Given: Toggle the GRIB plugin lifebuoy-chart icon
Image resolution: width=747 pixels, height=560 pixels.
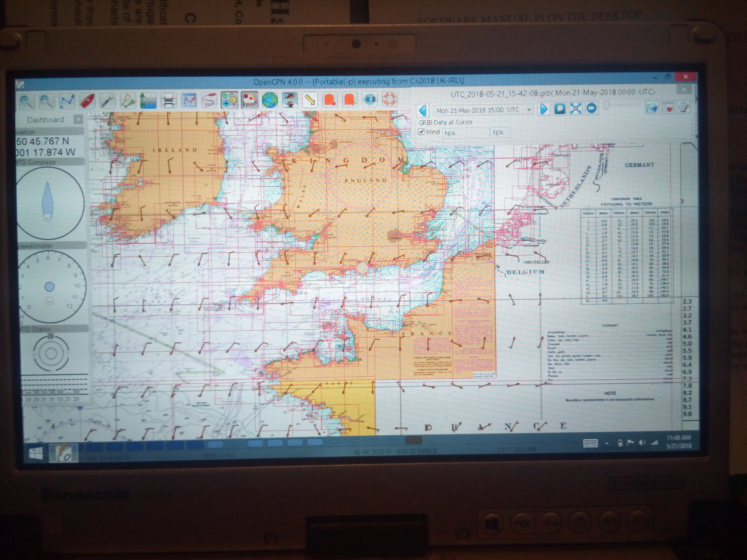Looking at the screenshot, I should point(249,100).
